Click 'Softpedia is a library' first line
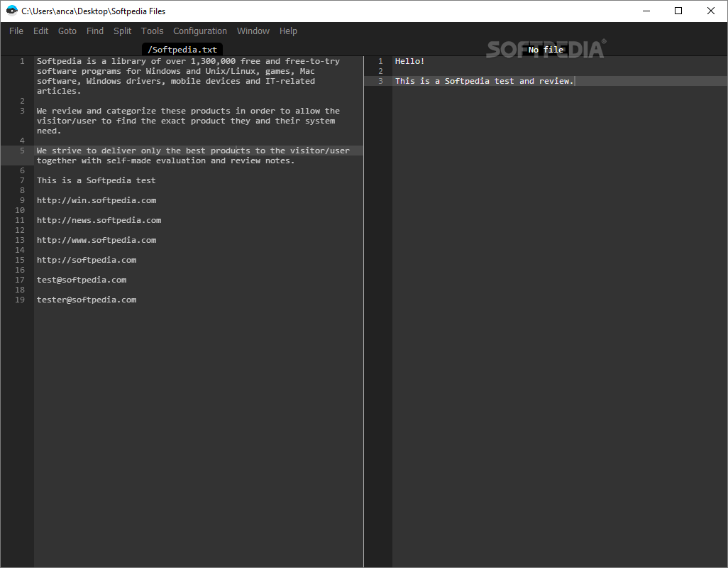728x568 pixels. pos(188,61)
